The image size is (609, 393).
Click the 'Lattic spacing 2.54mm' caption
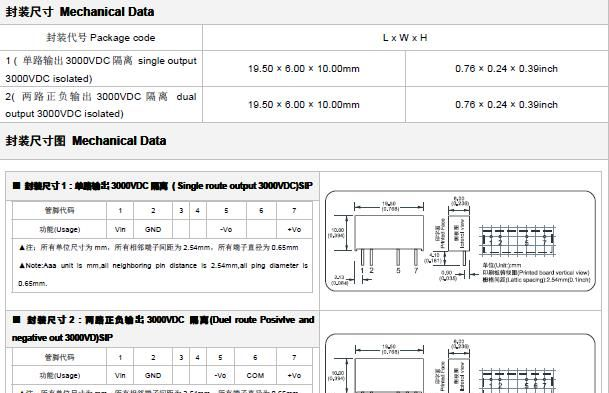coord(536,280)
